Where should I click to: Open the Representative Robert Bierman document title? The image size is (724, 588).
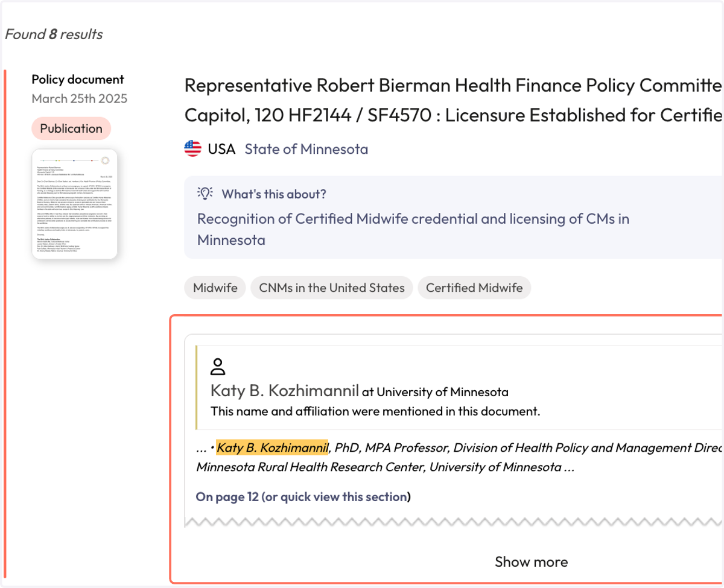coord(453,100)
